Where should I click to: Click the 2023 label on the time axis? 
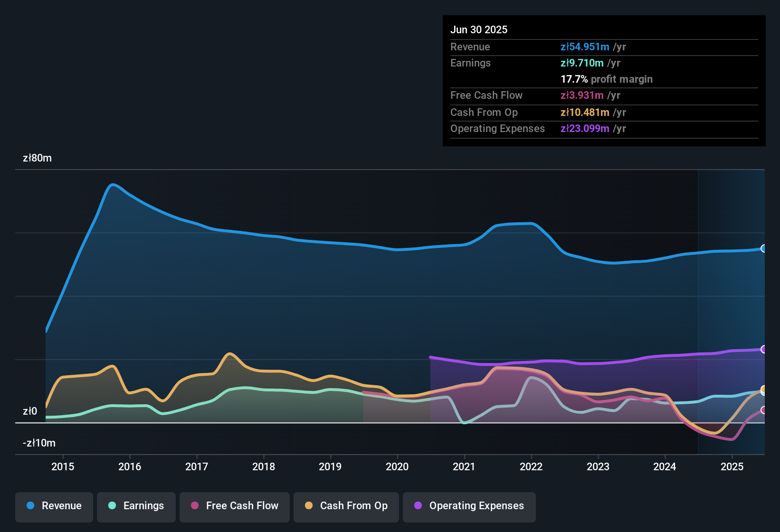(x=598, y=466)
